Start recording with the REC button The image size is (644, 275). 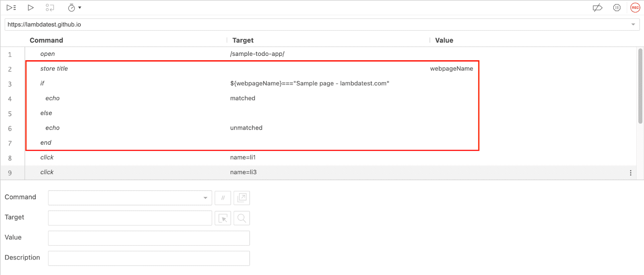635,8
